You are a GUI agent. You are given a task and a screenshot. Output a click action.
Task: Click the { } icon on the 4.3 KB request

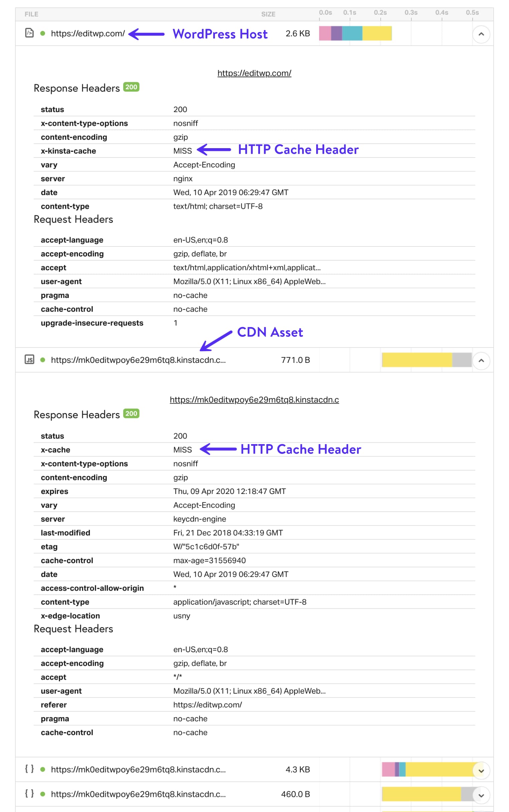pyautogui.click(x=29, y=770)
